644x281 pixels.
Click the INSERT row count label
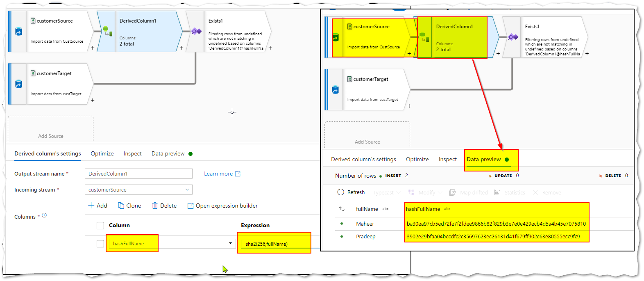coord(393,176)
